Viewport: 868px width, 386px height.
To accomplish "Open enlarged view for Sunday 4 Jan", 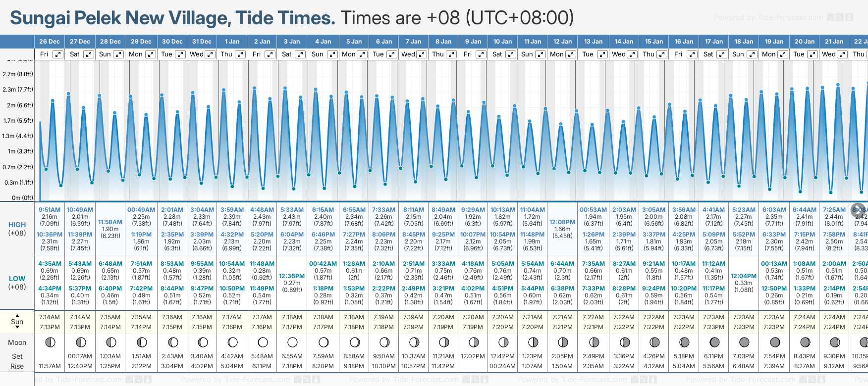I will point(332,54).
